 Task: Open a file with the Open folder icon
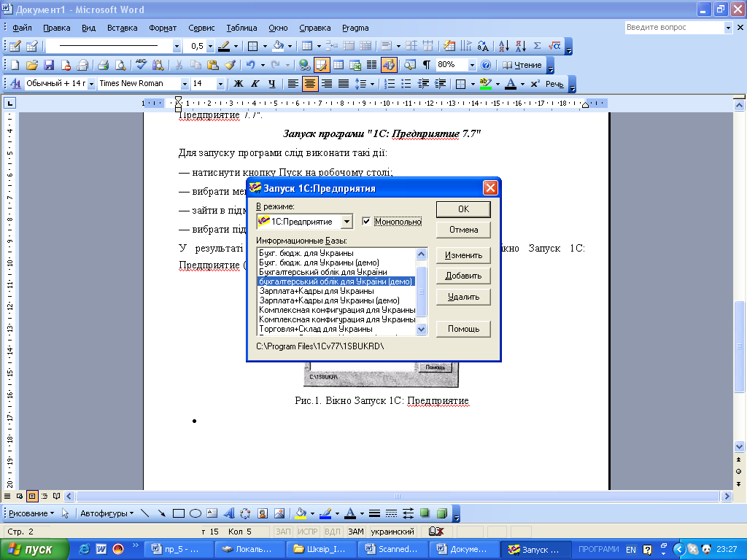[32, 65]
